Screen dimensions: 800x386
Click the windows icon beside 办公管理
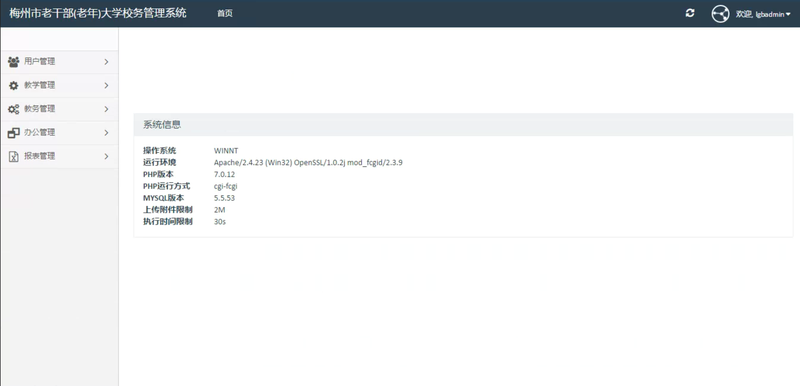(x=14, y=133)
